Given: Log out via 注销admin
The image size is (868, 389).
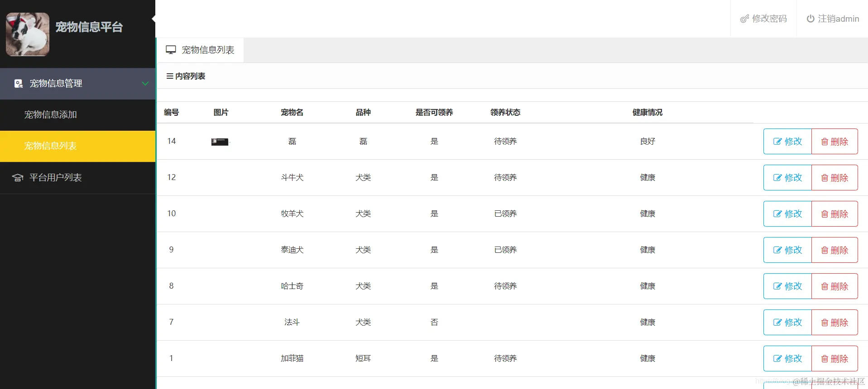Looking at the screenshot, I should [x=833, y=19].
